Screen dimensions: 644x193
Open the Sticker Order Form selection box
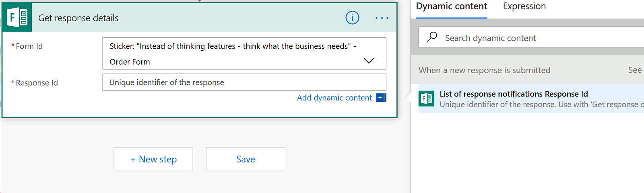pyautogui.click(x=233, y=53)
